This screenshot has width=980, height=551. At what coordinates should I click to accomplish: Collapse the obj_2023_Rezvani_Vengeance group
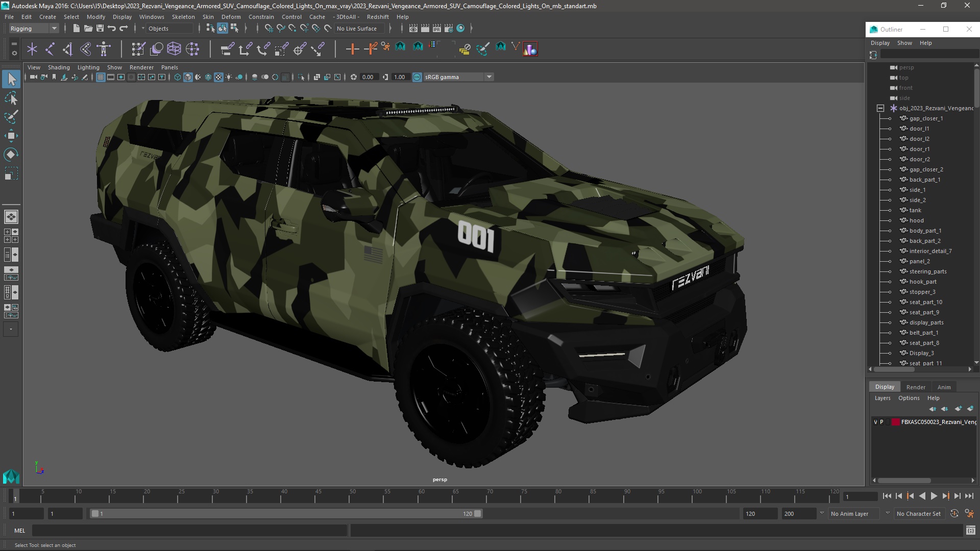[x=880, y=108]
